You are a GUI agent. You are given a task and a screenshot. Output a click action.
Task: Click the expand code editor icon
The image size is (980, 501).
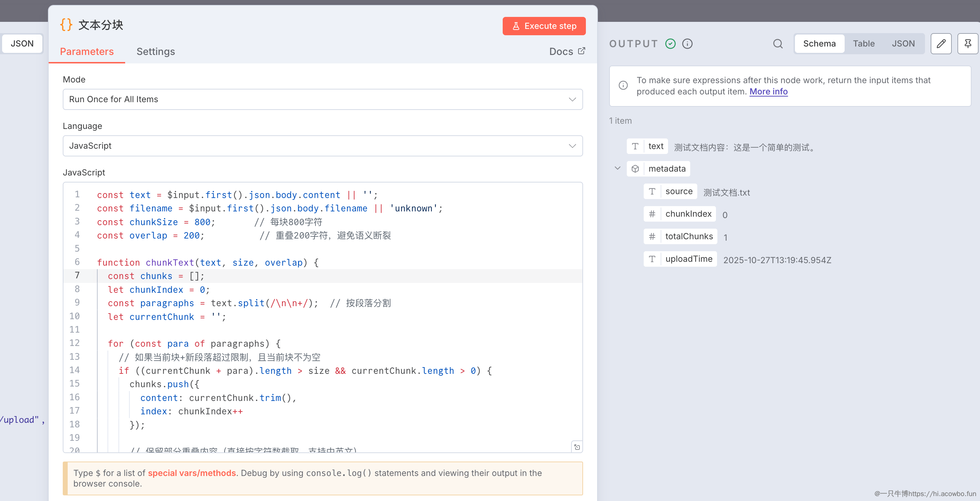(x=577, y=447)
